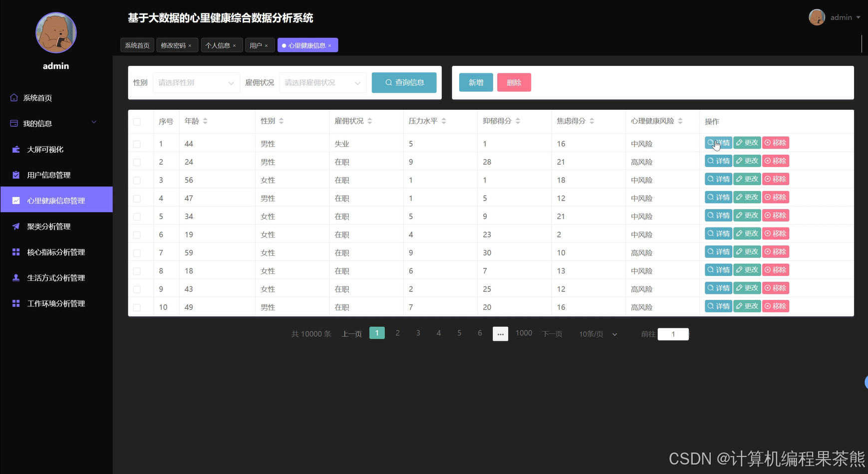The height and width of the screenshot is (474, 868).
Task: Open 聚类分析管理 using its megaphone icon
Action: (15, 226)
